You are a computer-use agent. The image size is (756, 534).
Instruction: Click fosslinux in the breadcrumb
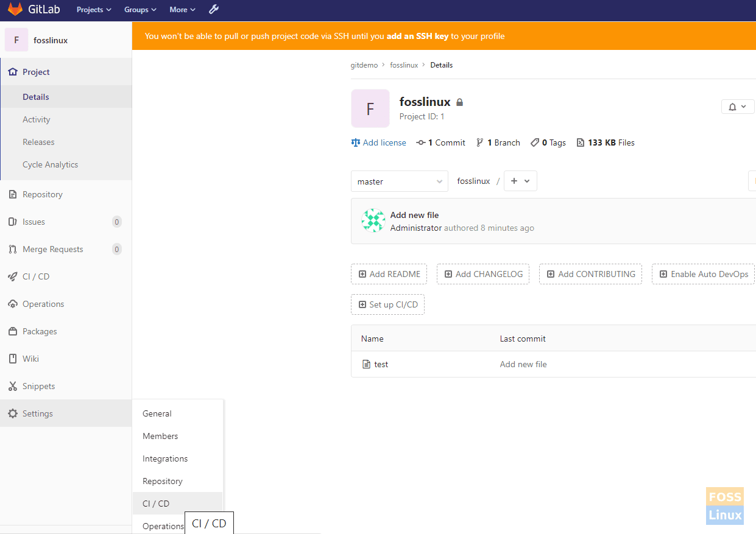404,65
